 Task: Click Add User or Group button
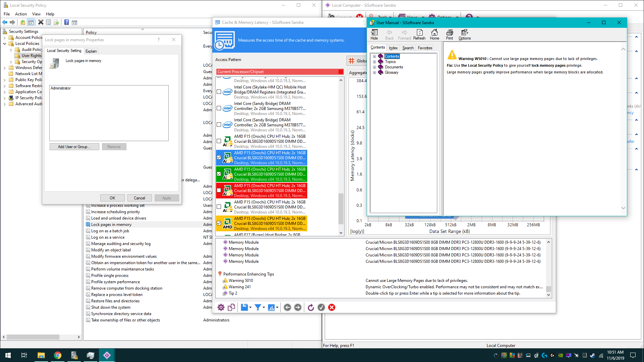[74, 147]
